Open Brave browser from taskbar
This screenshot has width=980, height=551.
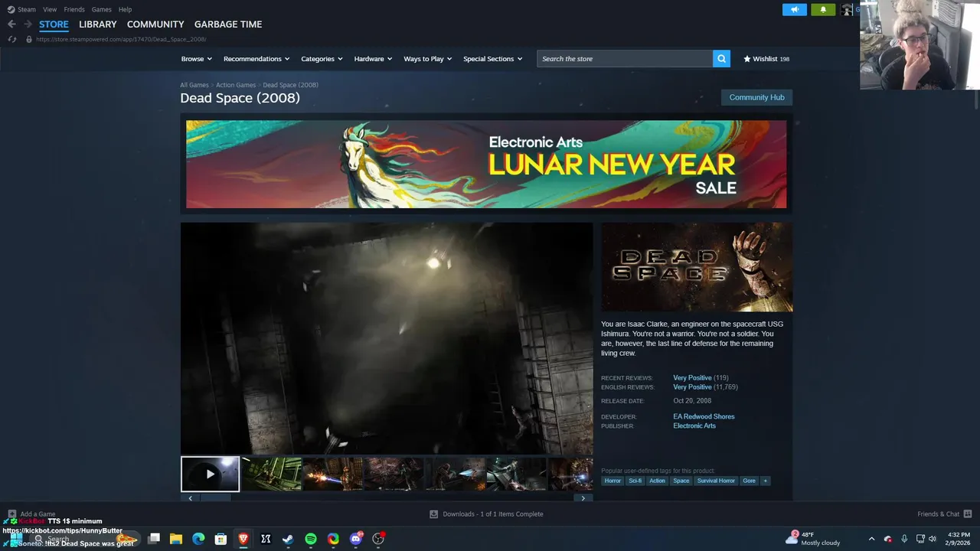click(243, 539)
